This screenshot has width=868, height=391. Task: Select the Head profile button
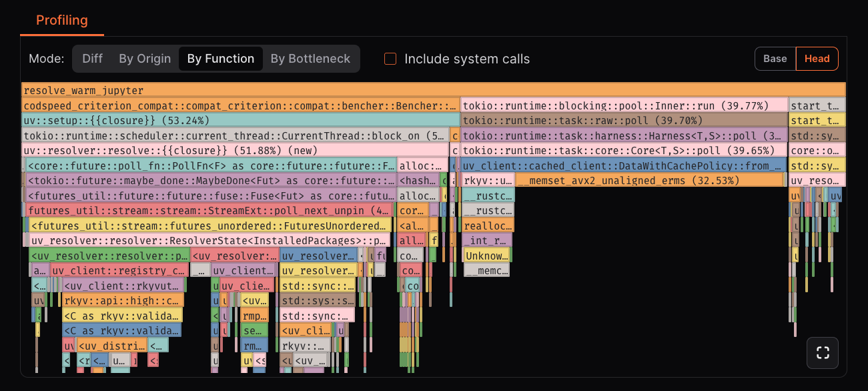pyautogui.click(x=817, y=59)
